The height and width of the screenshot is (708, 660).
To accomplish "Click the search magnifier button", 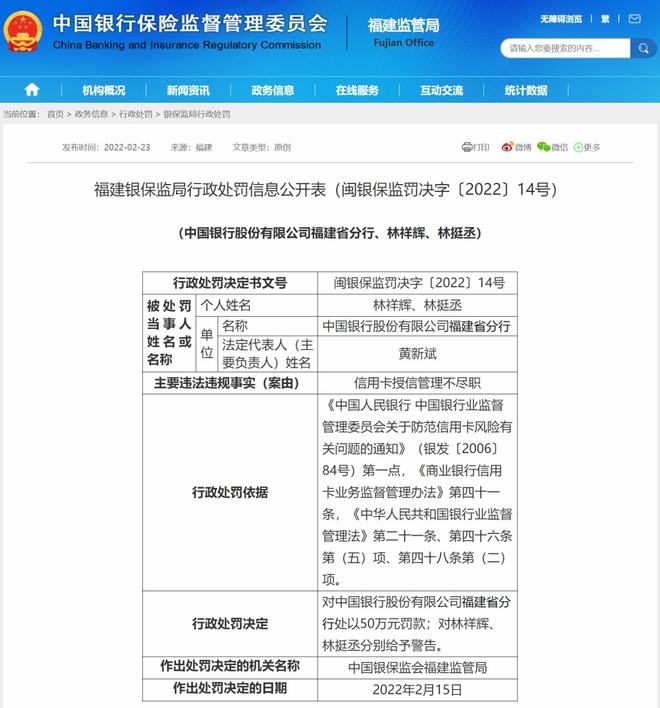I will coord(643,48).
